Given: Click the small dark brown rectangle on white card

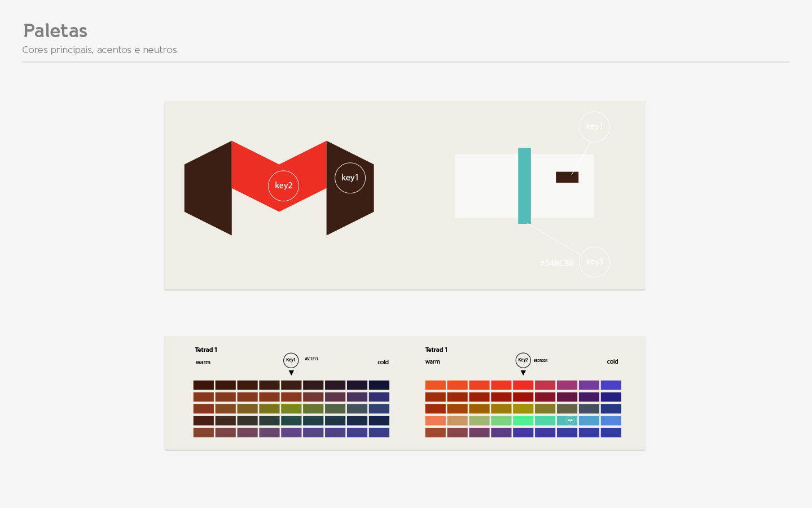Looking at the screenshot, I should coord(567,177).
